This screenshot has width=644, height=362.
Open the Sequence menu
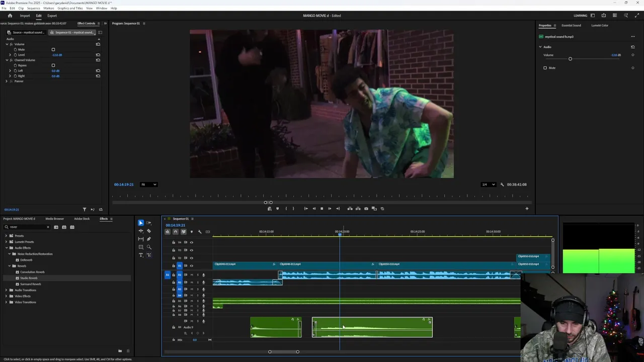[34, 8]
